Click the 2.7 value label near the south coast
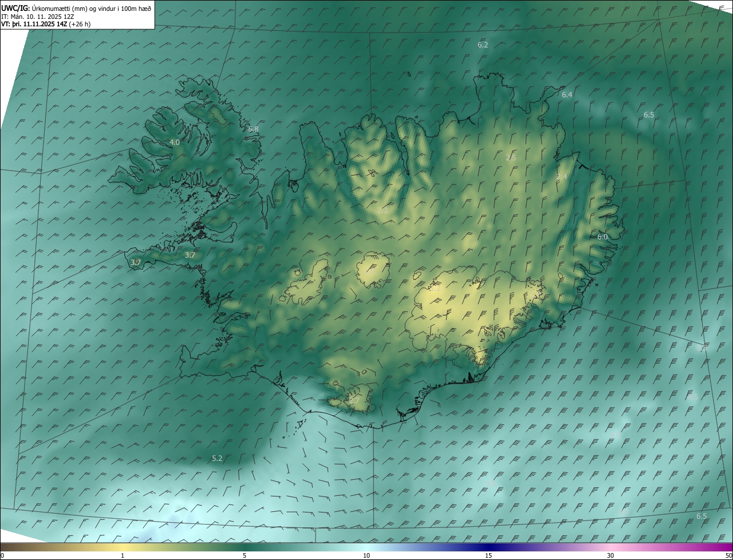The width and height of the screenshot is (733, 560). 354,401
